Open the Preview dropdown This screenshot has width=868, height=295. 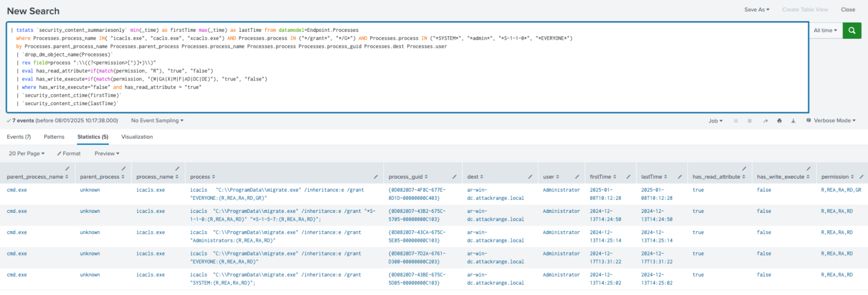pos(107,153)
